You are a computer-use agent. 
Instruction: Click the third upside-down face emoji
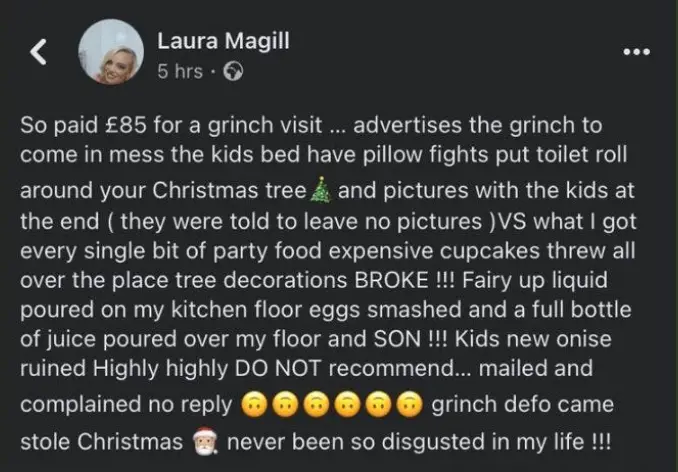[x=316, y=407]
